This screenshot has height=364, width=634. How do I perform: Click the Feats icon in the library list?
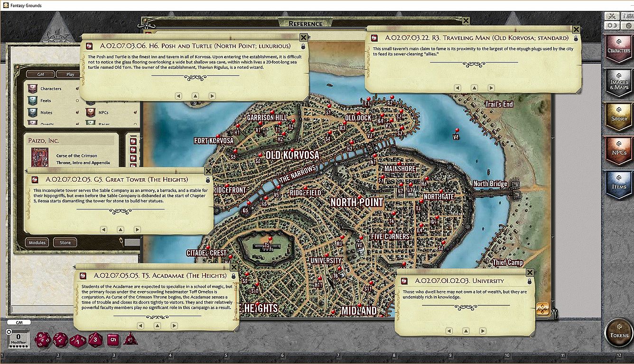32,100
